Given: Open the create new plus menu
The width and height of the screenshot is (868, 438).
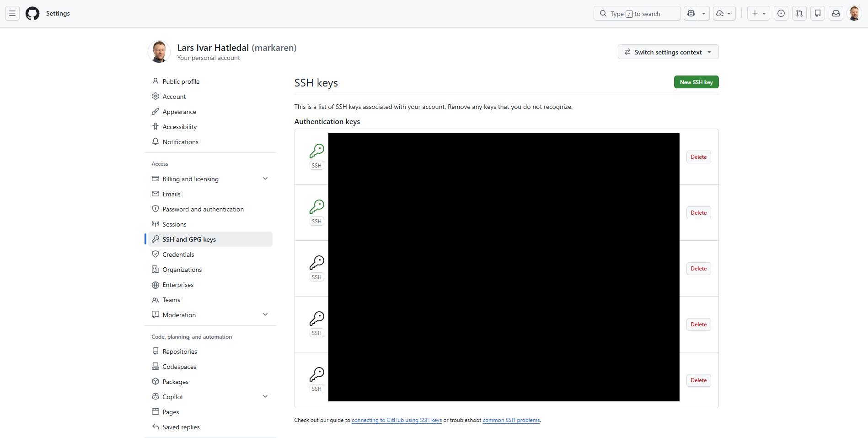Looking at the screenshot, I should click(x=759, y=13).
